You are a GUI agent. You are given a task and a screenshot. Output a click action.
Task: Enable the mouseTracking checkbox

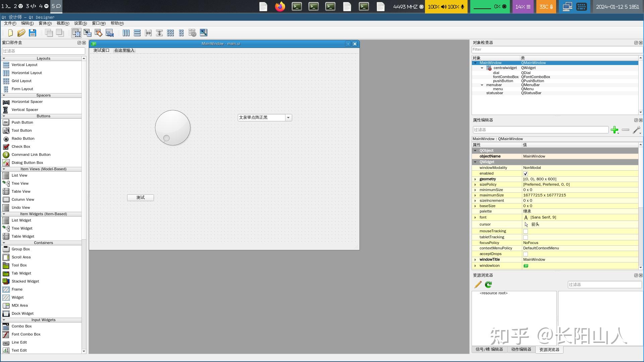pos(526,231)
